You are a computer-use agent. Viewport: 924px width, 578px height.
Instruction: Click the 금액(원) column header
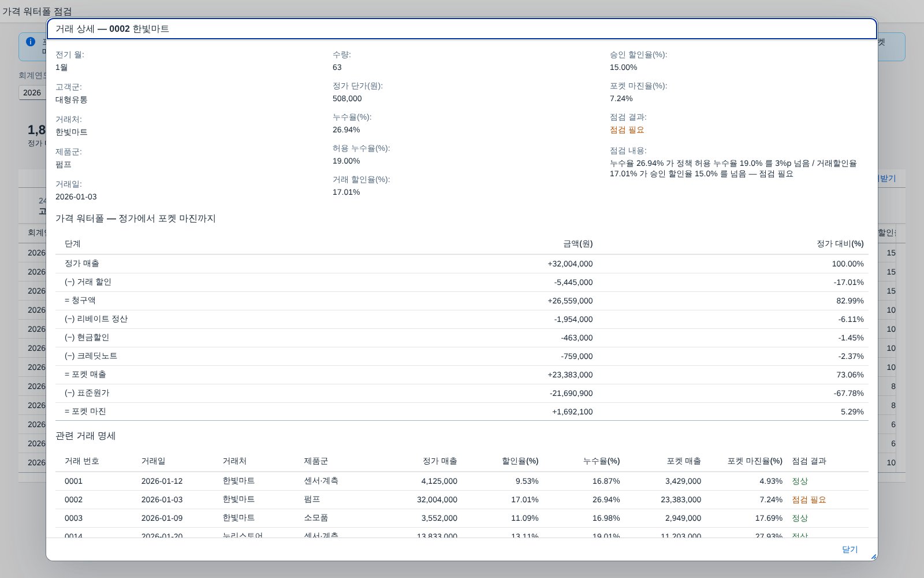point(577,243)
